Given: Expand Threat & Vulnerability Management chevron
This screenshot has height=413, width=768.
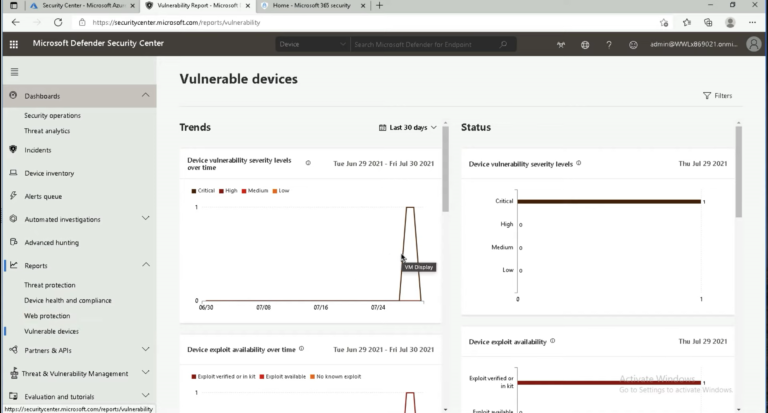Looking at the screenshot, I should 145,372.
